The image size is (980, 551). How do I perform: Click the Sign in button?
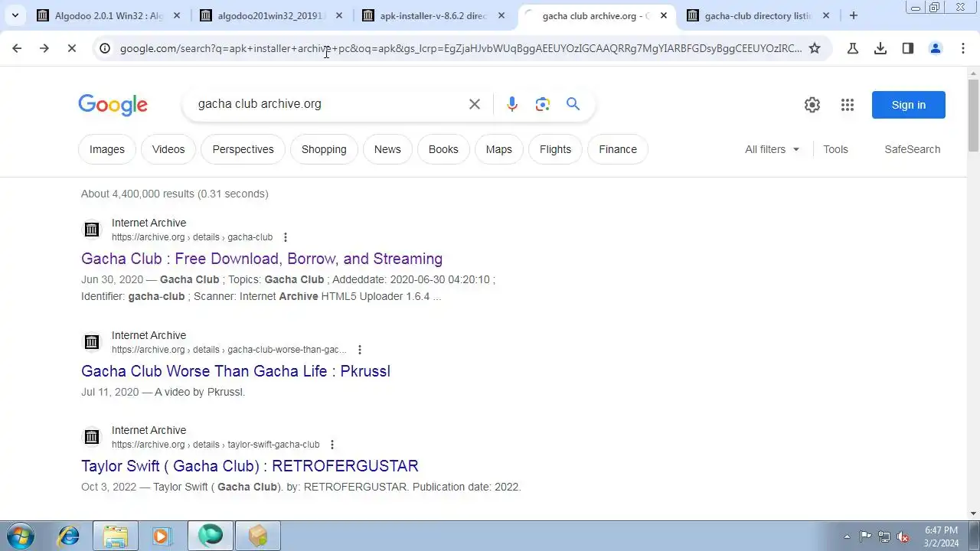(909, 105)
